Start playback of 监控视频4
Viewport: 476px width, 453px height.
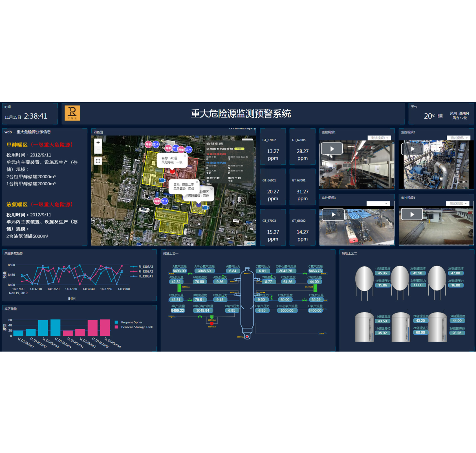pos(412,214)
